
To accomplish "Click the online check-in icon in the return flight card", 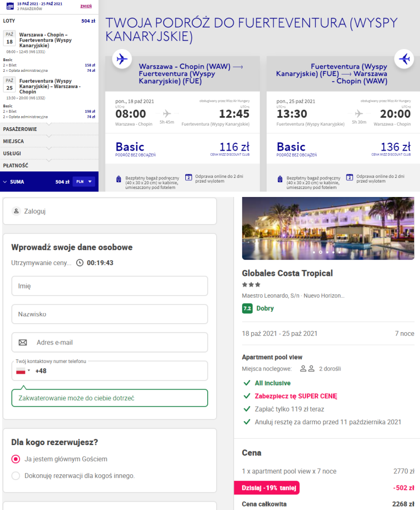I will [349, 177].
